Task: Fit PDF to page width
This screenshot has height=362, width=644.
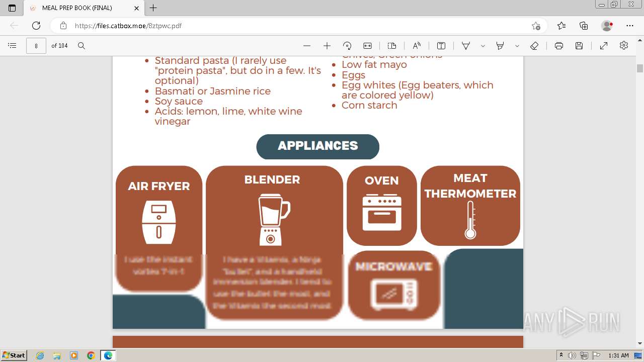Action: point(368,46)
